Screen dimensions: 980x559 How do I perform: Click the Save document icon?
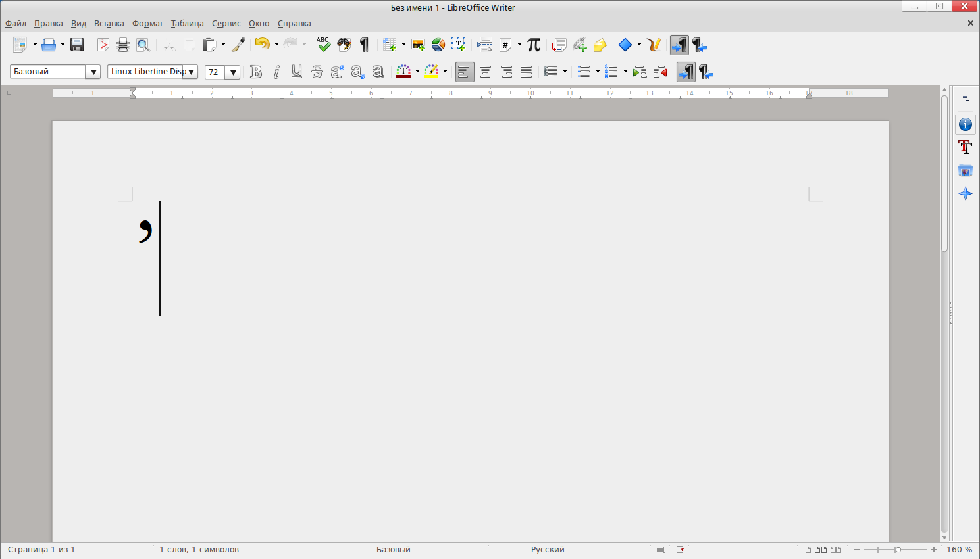coord(77,45)
